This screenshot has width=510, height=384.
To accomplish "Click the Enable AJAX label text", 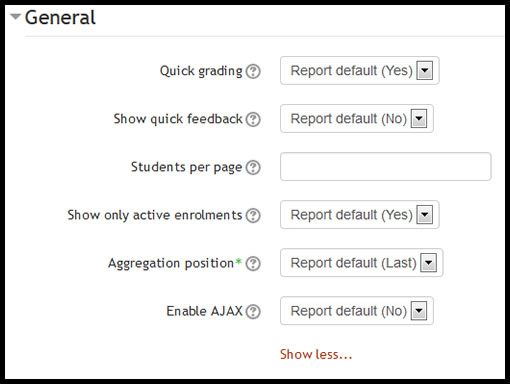I will [x=204, y=311].
